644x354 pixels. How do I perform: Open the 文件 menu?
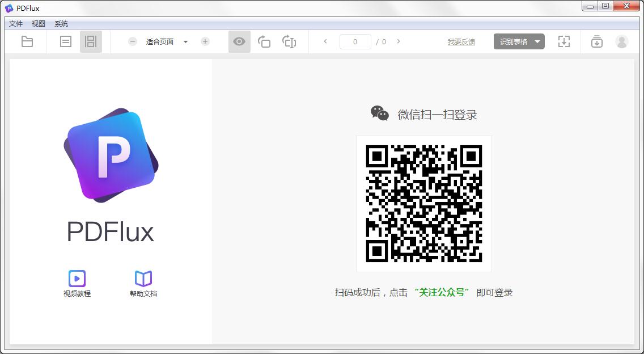pyautogui.click(x=16, y=23)
